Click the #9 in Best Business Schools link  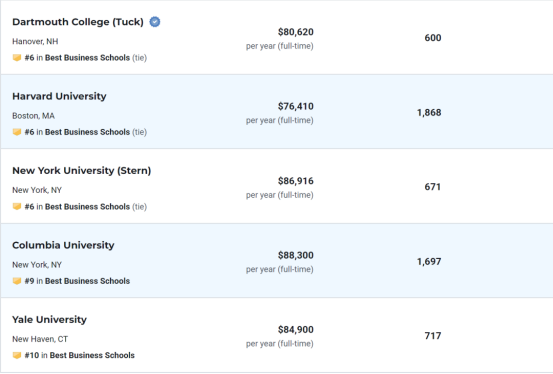point(77,281)
